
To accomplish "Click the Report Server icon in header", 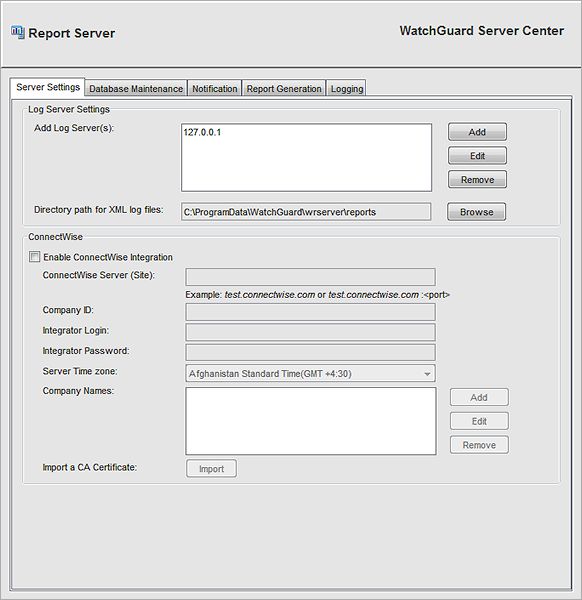I will (18, 33).
